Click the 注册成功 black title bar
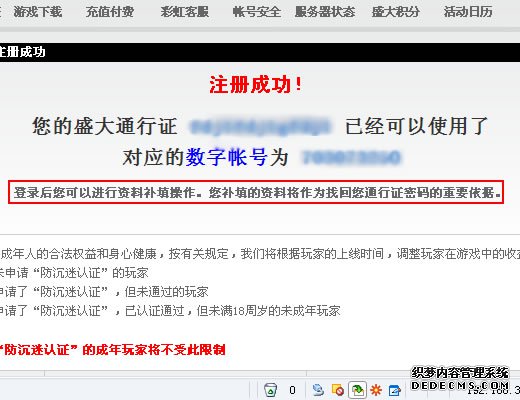 coord(260,52)
